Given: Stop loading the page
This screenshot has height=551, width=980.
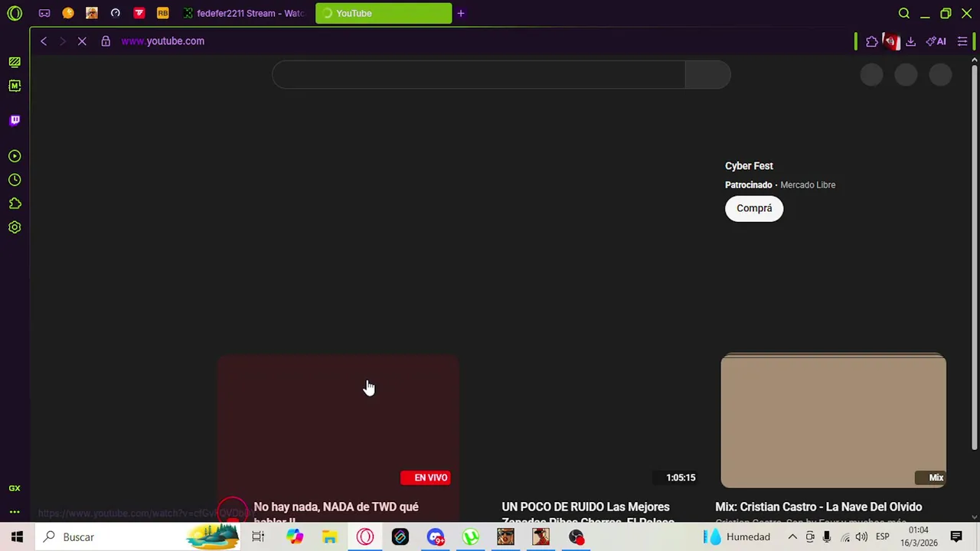Looking at the screenshot, I should tap(82, 41).
